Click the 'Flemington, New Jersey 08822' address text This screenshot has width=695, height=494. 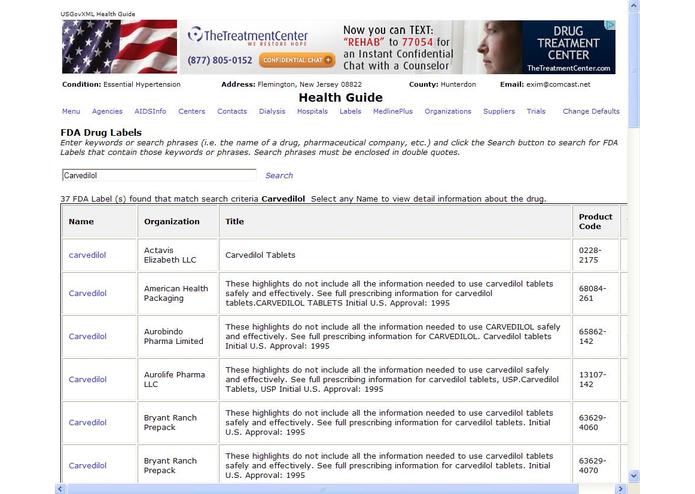[309, 84]
